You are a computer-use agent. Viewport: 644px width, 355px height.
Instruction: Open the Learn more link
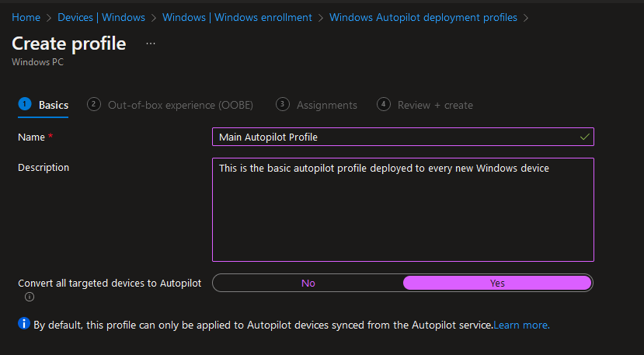[x=521, y=325]
